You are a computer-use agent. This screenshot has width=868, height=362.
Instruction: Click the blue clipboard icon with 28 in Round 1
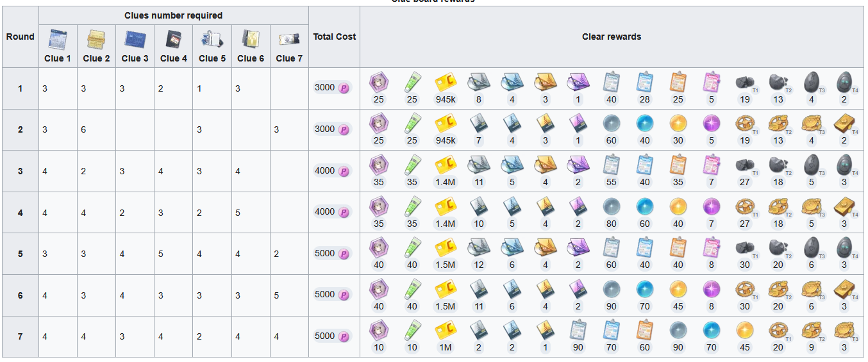645,82
